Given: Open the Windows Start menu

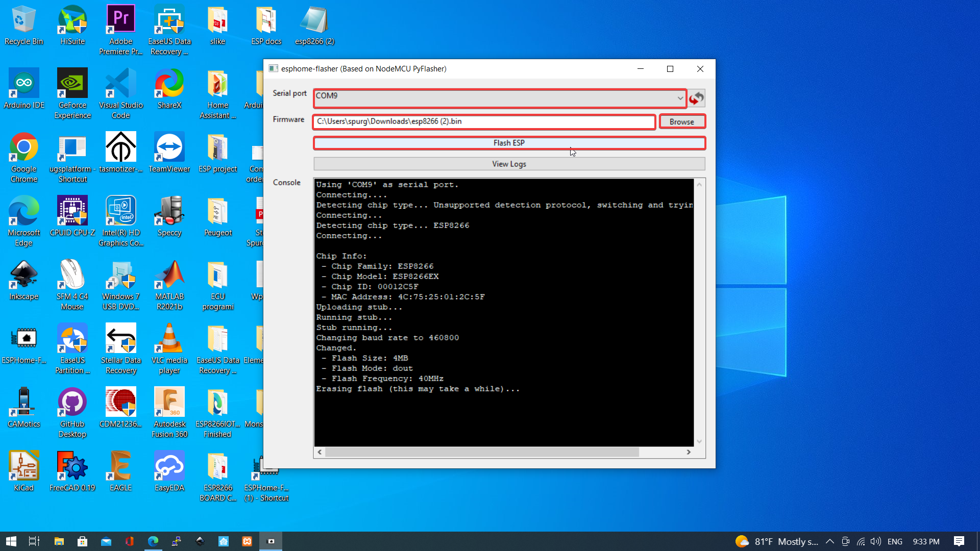Looking at the screenshot, I should [11, 541].
